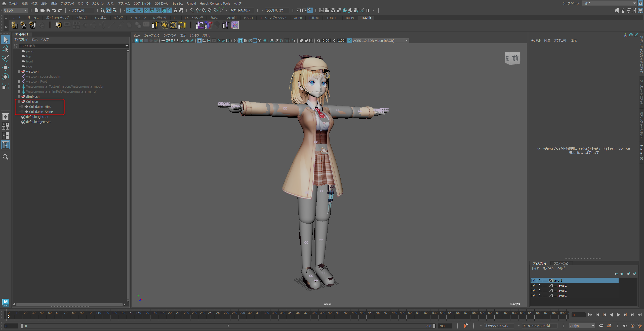644x331 pixels.
Task: Click the Outliner horizontal scrollbar
Action: point(69,304)
